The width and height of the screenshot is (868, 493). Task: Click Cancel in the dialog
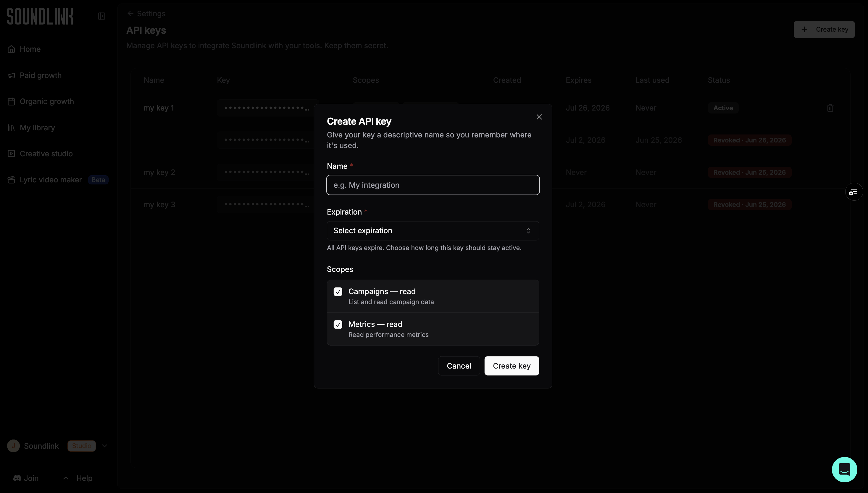pos(459,366)
